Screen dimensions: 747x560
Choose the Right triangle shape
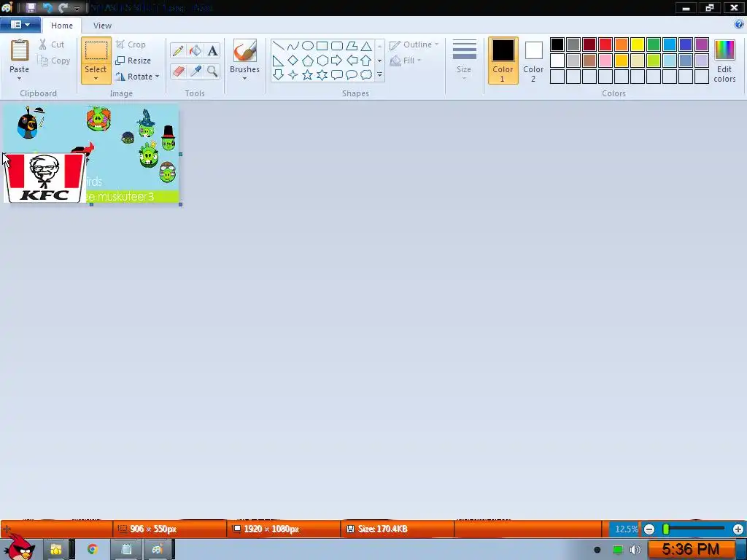(278, 61)
